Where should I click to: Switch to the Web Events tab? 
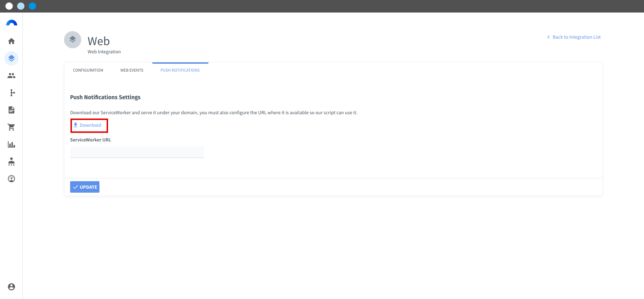pos(132,70)
